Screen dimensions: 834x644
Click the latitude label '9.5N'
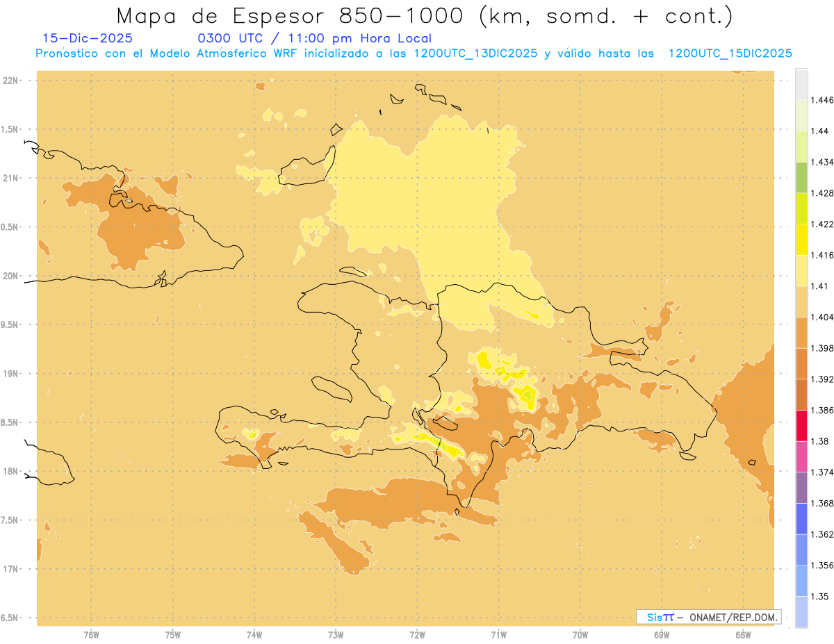tap(9, 324)
